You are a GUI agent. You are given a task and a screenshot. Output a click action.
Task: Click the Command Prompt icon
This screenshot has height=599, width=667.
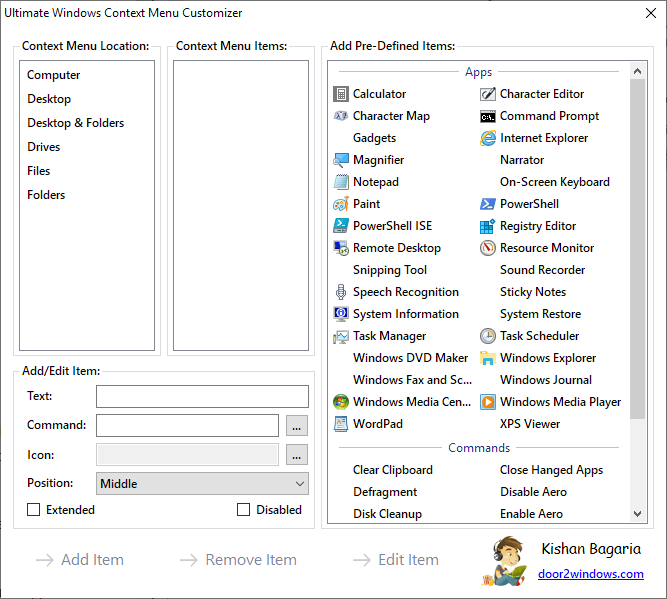pos(488,116)
